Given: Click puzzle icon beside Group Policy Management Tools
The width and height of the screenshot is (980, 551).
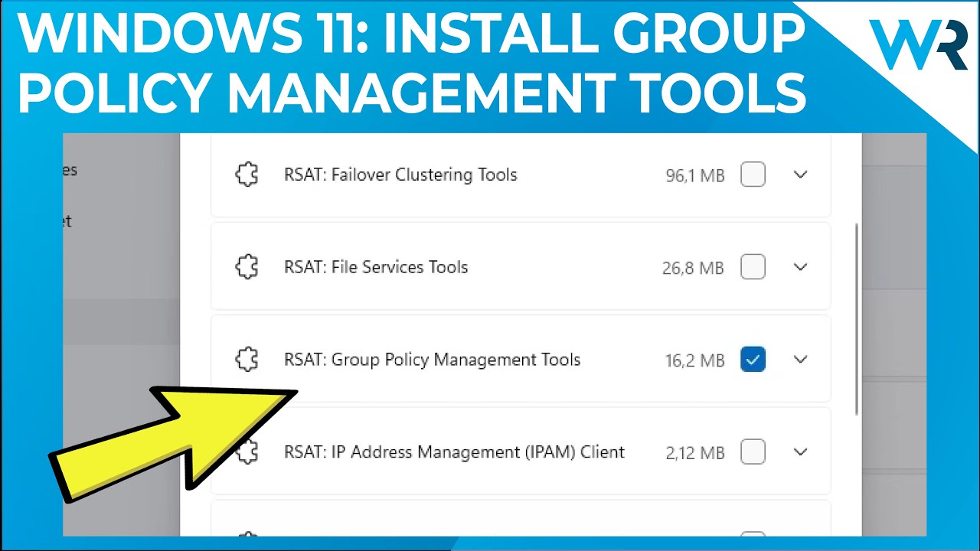Looking at the screenshot, I should [x=247, y=360].
